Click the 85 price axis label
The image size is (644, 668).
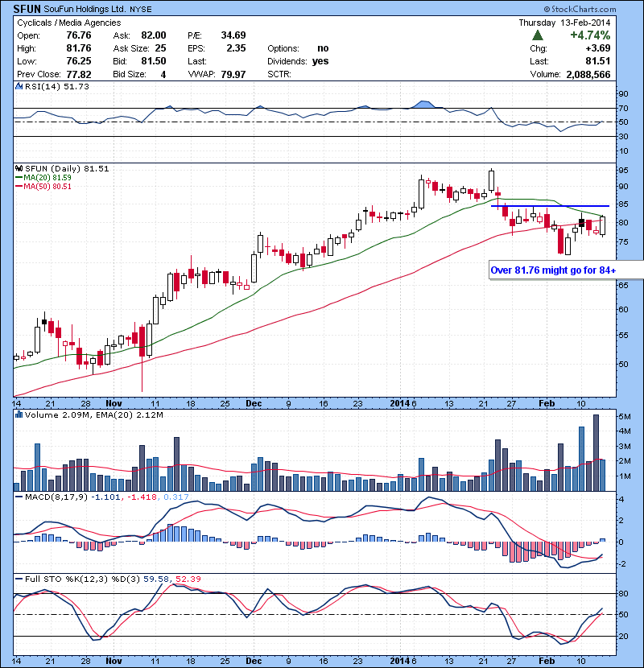[x=623, y=204]
